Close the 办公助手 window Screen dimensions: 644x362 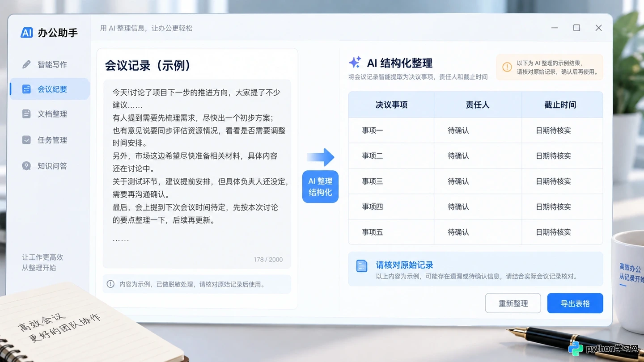coord(598,28)
